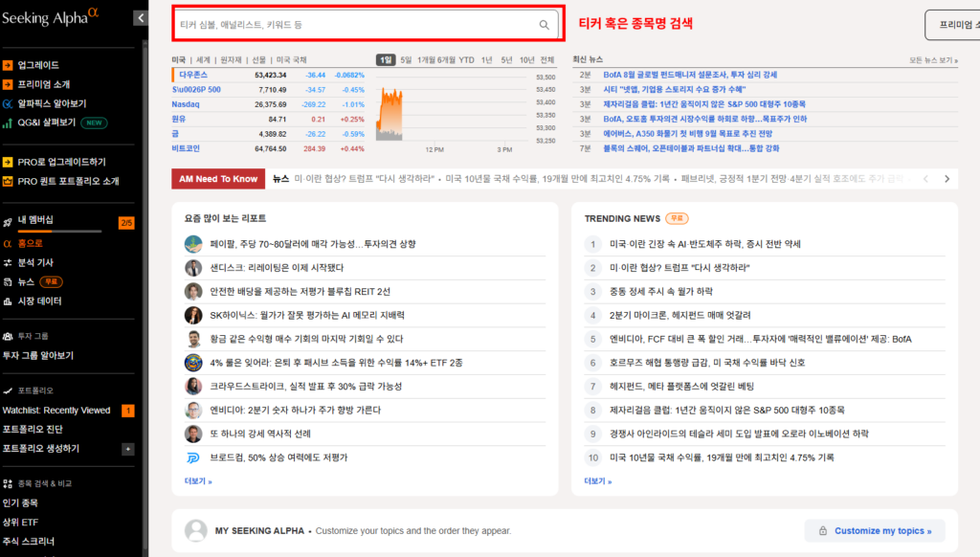This screenshot has height=557, width=980.
Task: Open the 다우존스 index row
Action: pyautogui.click(x=268, y=75)
